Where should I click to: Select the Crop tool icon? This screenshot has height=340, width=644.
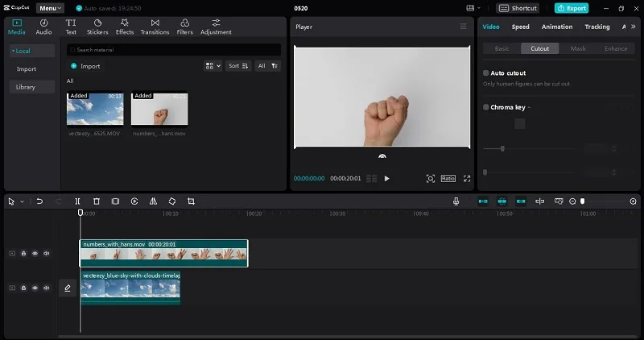pyautogui.click(x=191, y=201)
